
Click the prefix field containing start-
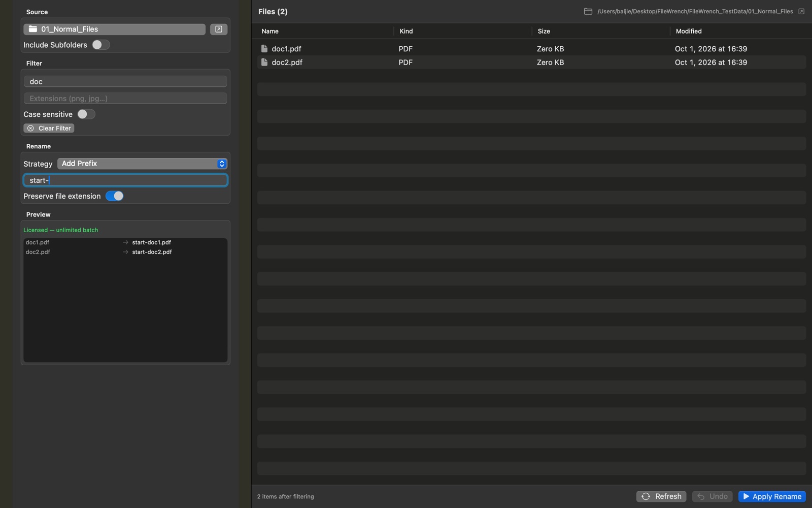(x=125, y=180)
